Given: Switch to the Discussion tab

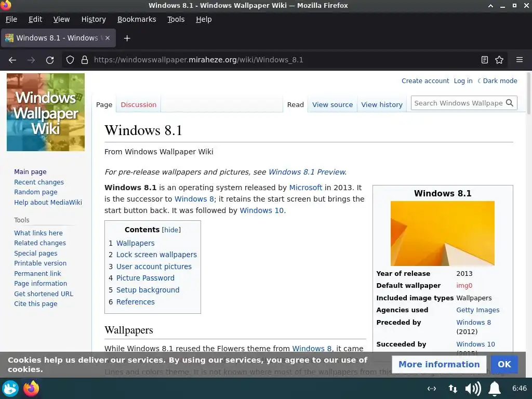Looking at the screenshot, I should pyautogui.click(x=138, y=104).
